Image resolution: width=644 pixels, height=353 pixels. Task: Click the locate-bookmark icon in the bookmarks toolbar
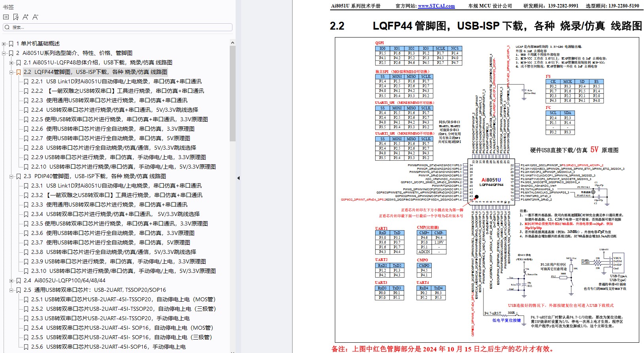(x=16, y=17)
